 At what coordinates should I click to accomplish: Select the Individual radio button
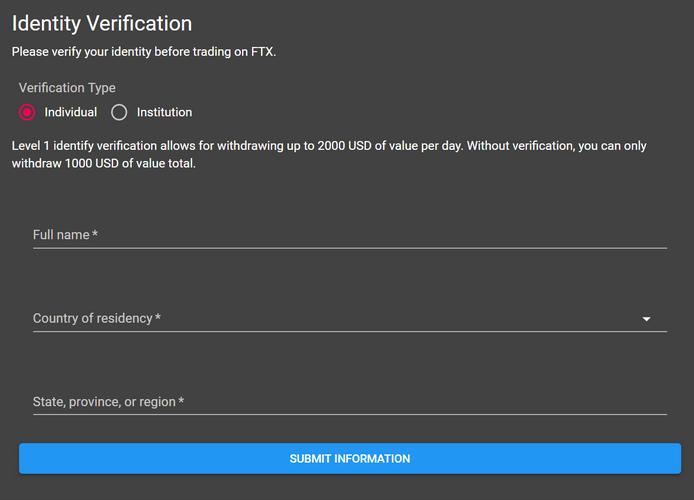tap(27, 112)
